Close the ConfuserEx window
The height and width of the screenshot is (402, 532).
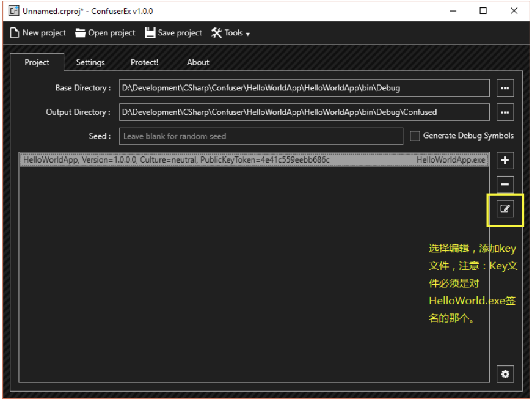tap(514, 11)
